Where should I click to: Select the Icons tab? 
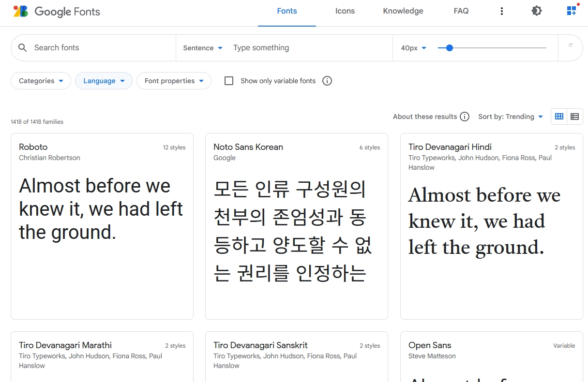pos(345,11)
